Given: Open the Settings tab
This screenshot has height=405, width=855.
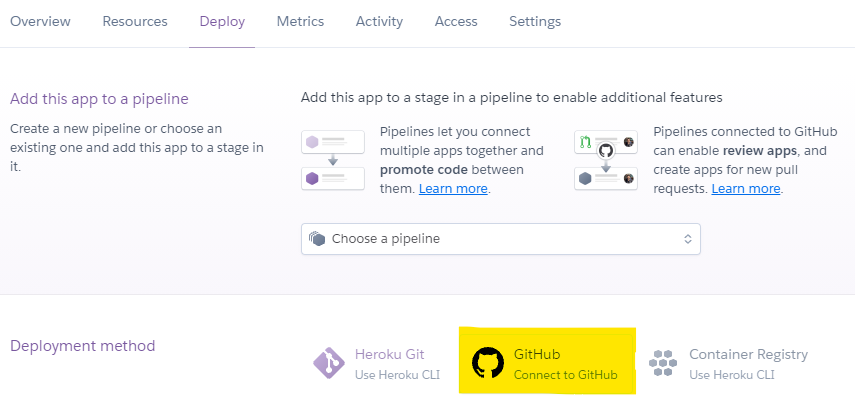Looking at the screenshot, I should (x=535, y=22).
